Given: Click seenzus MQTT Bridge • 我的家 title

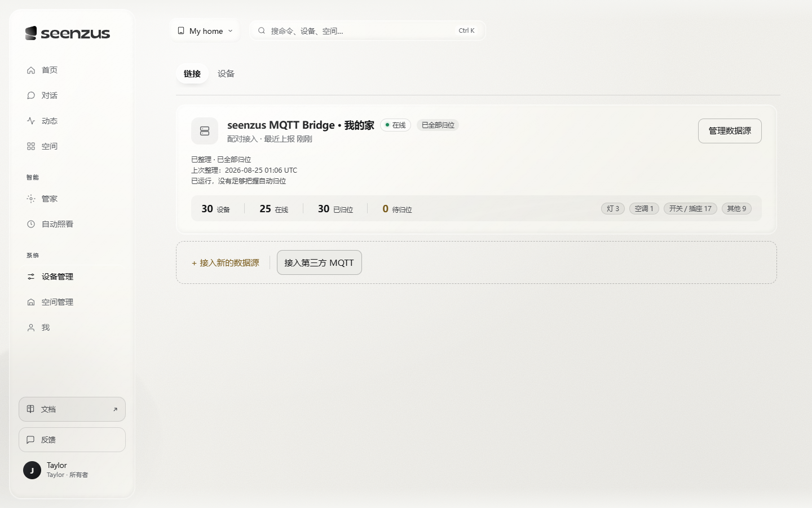Looking at the screenshot, I should click(x=301, y=125).
